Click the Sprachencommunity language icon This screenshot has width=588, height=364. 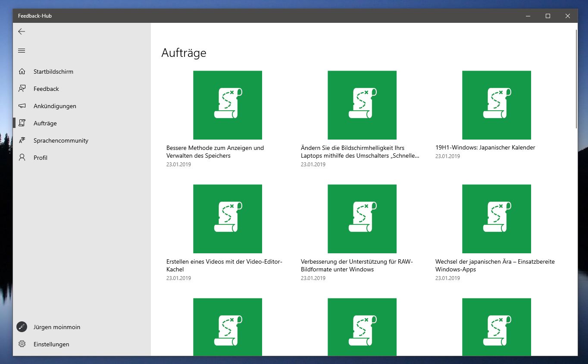coord(22,140)
